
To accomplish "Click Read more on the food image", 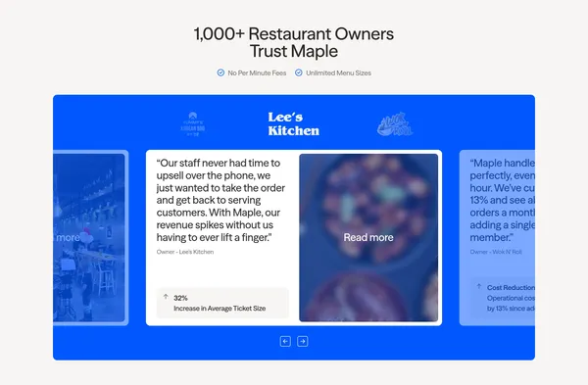I will [x=368, y=237].
